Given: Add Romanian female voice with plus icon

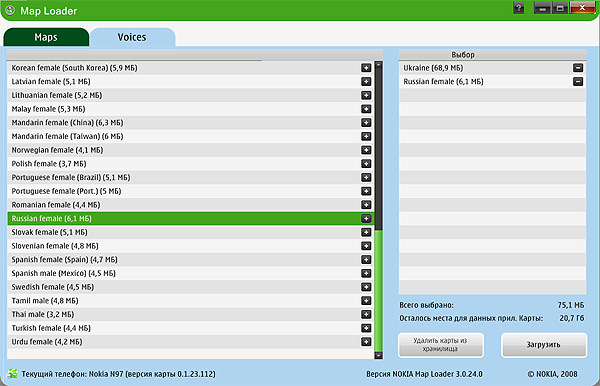Looking at the screenshot, I should pos(366,205).
